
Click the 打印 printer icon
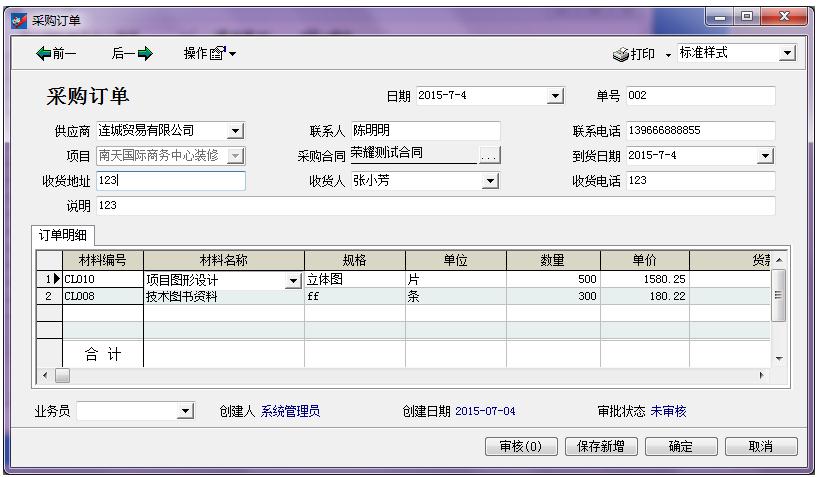[621, 54]
